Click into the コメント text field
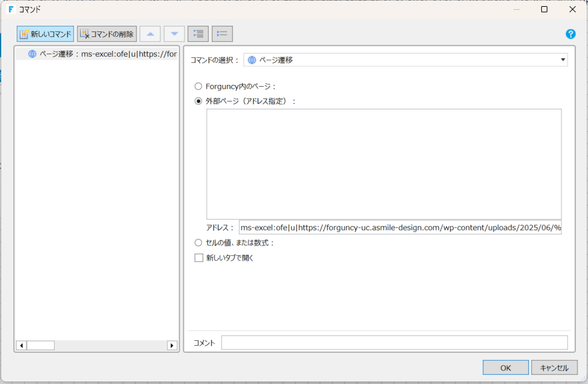The height and width of the screenshot is (384, 588). [394, 343]
